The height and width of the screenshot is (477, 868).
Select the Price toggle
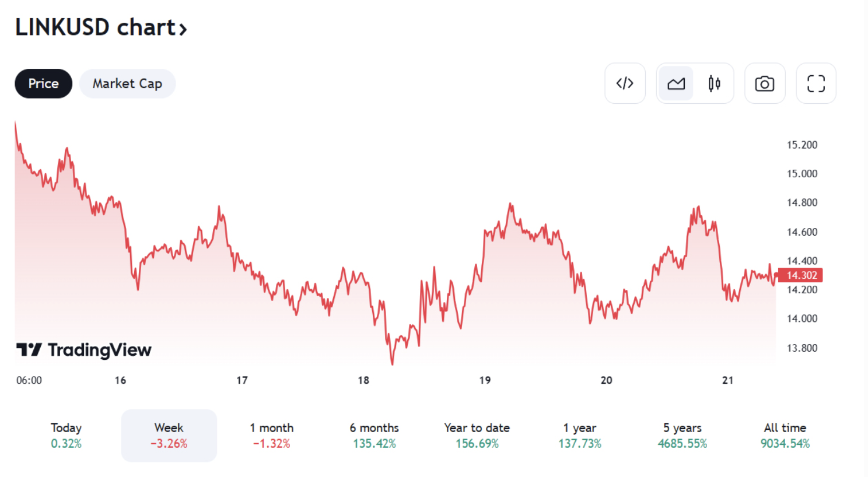pos(44,83)
